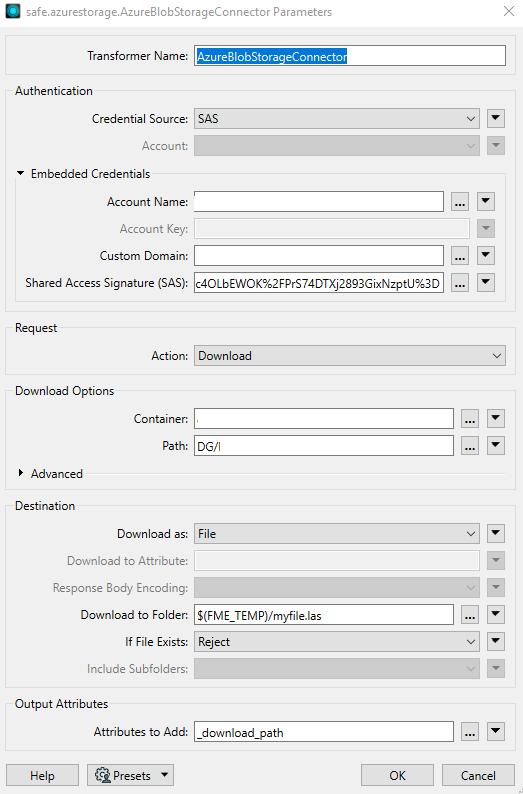Image resolution: width=523 pixels, height=794 pixels.
Task: Open ellipsis editor for Shared Access Signature
Action: 460,283
